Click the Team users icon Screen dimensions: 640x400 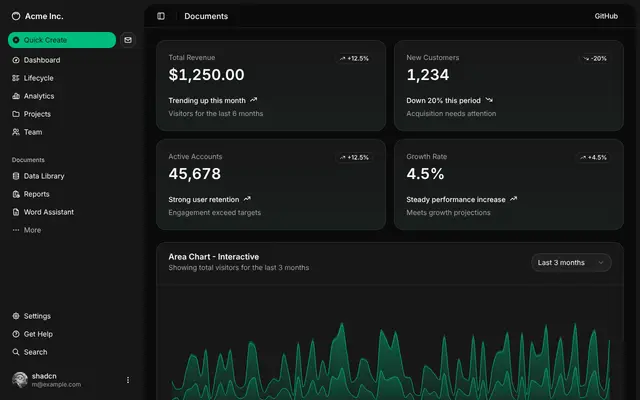16,132
